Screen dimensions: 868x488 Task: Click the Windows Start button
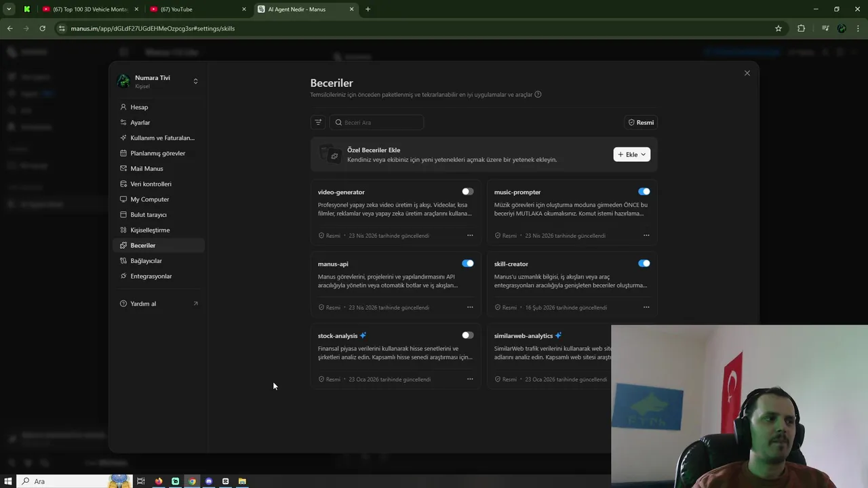[7, 481]
